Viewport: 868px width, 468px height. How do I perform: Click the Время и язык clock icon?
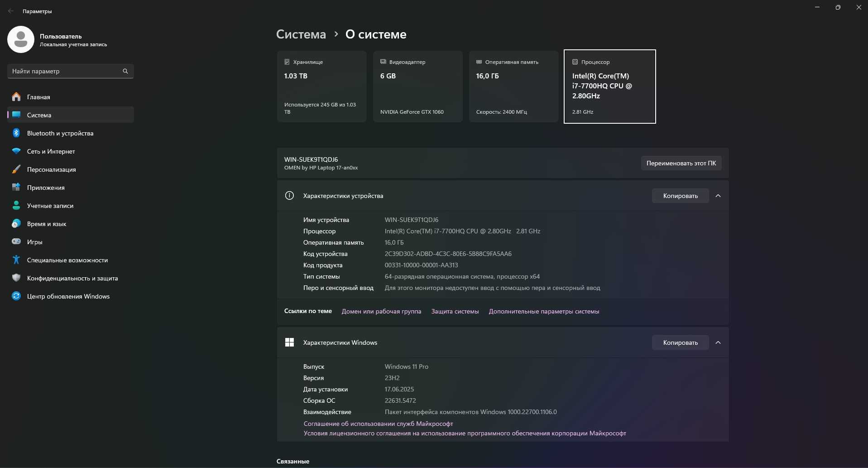pos(16,223)
